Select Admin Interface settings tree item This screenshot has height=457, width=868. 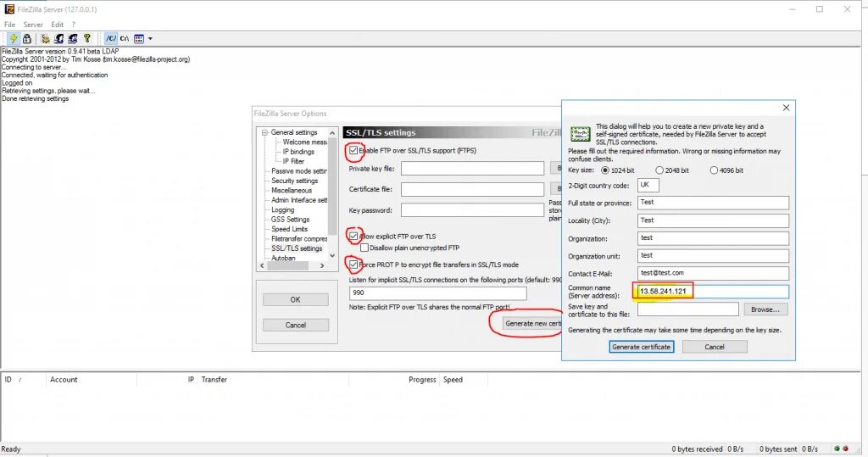tap(299, 200)
